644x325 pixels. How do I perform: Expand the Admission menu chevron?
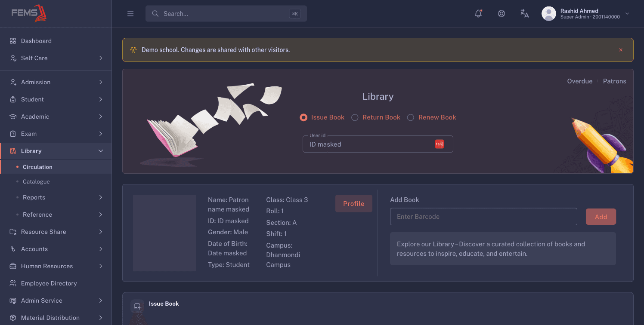(101, 82)
